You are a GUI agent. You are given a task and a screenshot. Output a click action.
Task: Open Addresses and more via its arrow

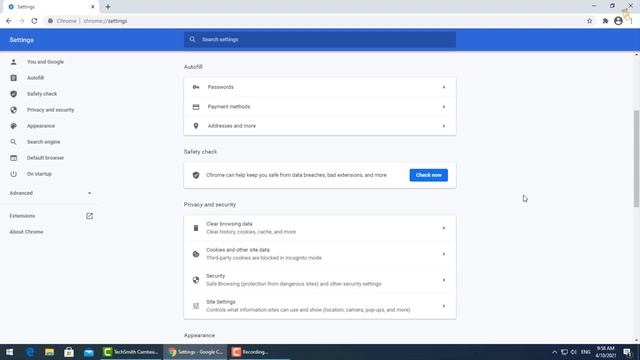pyautogui.click(x=444, y=126)
